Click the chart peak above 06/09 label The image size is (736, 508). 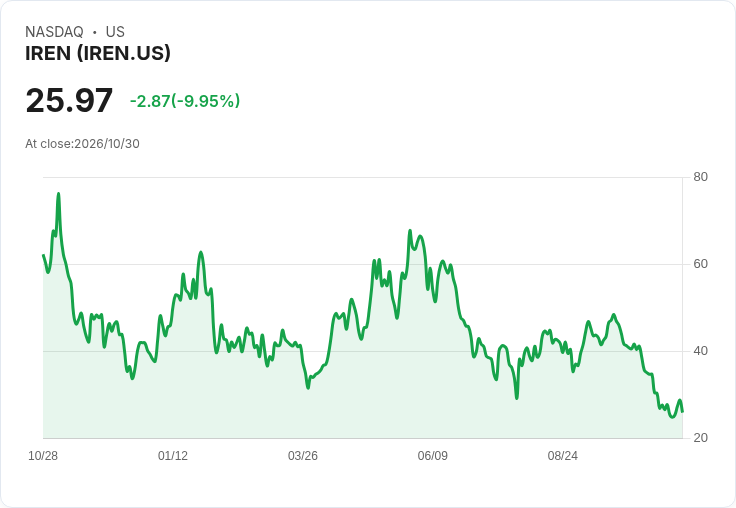tap(442, 261)
